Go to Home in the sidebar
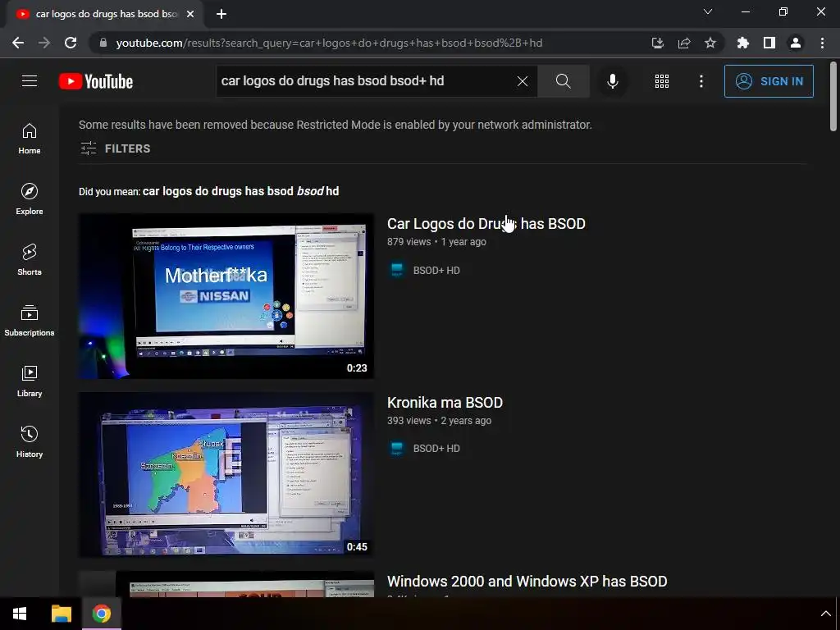Image resolution: width=840 pixels, height=630 pixels. [x=30, y=138]
